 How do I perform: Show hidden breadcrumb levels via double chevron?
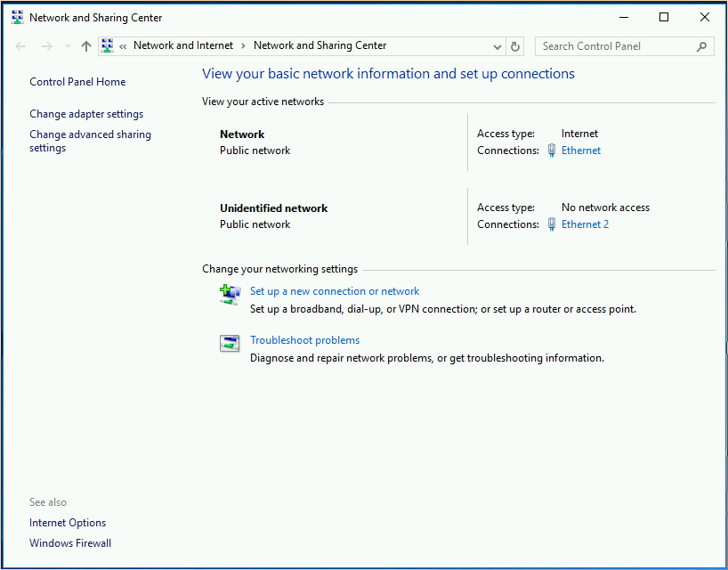(123, 46)
